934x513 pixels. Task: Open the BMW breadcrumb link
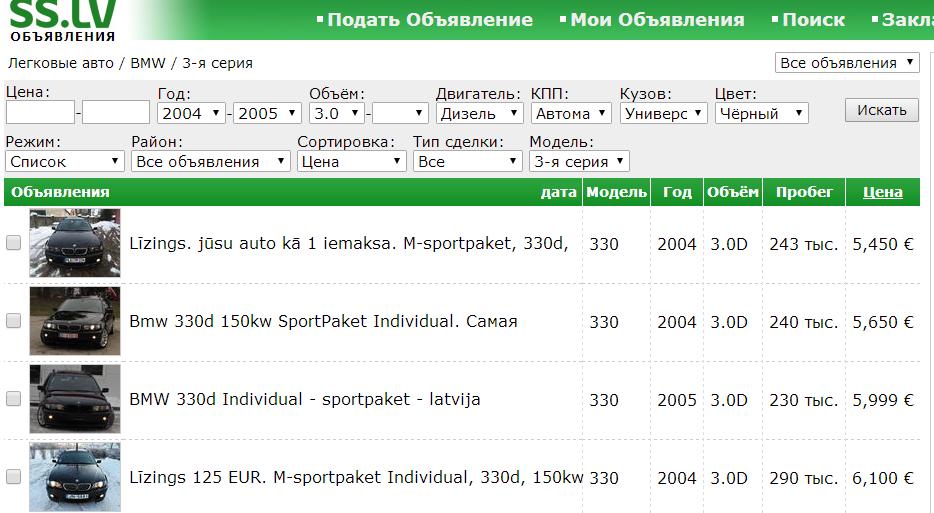click(148, 63)
